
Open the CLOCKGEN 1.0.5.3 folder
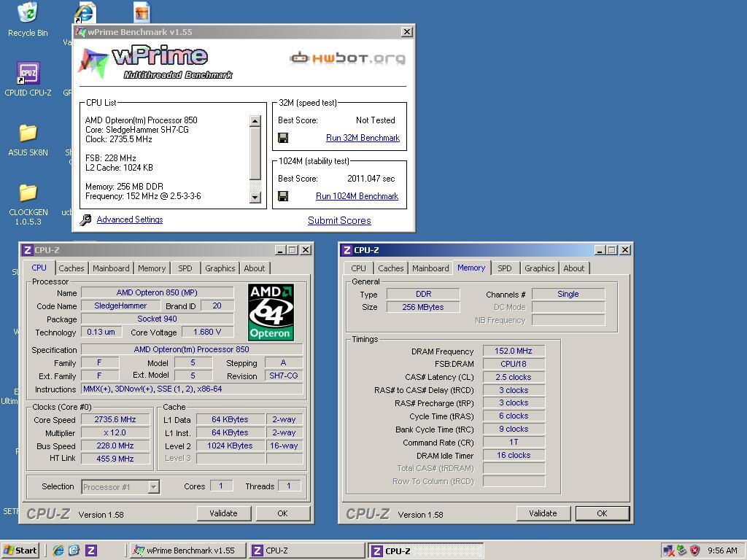pyautogui.click(x=28, y=205)
